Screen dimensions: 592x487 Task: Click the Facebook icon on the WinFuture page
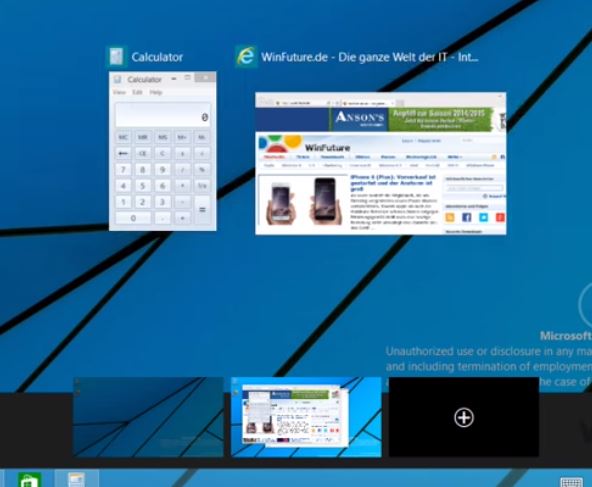click(x=467, y=217)
